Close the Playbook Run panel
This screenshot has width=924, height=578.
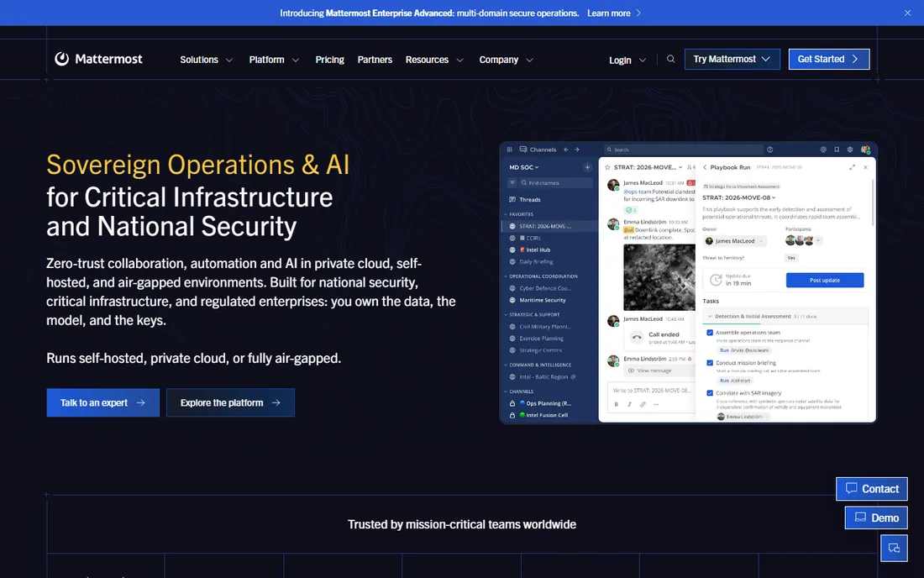point(865,167)
